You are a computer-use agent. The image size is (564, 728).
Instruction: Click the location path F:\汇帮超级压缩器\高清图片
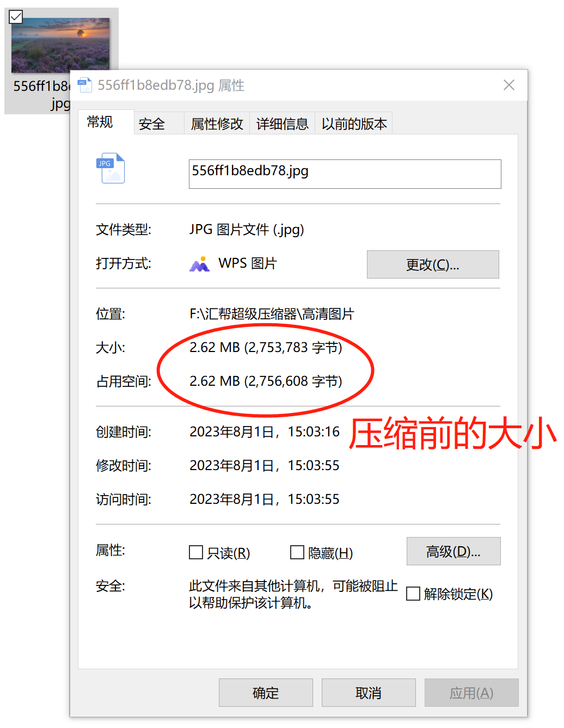coord(272,314)
